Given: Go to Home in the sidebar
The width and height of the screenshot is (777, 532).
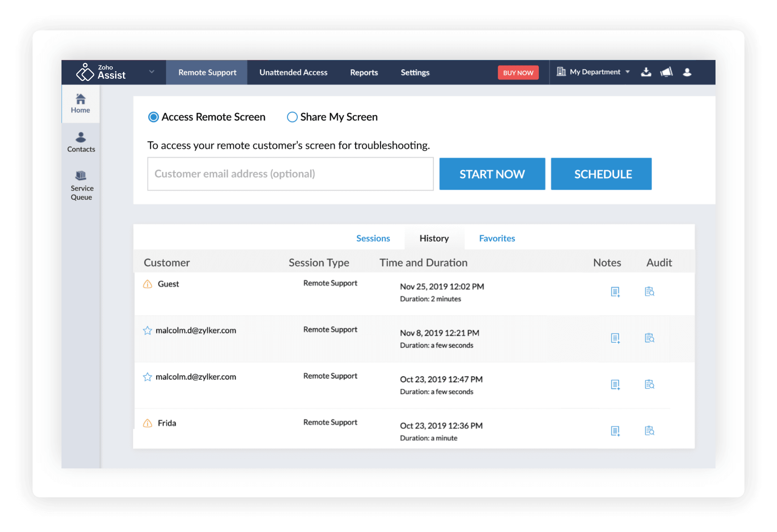Looking at the screenshot, I should 80,104.
